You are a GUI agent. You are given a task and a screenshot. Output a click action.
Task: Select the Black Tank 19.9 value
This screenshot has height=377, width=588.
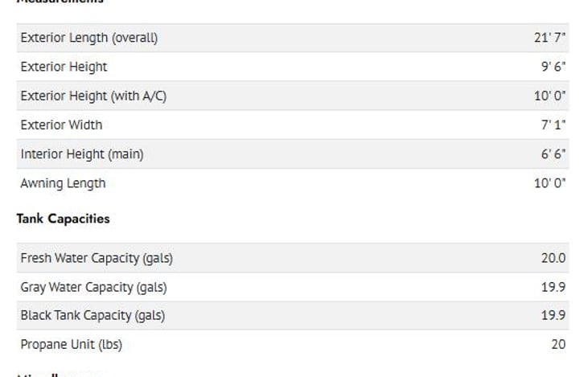[x=553, y=315]
